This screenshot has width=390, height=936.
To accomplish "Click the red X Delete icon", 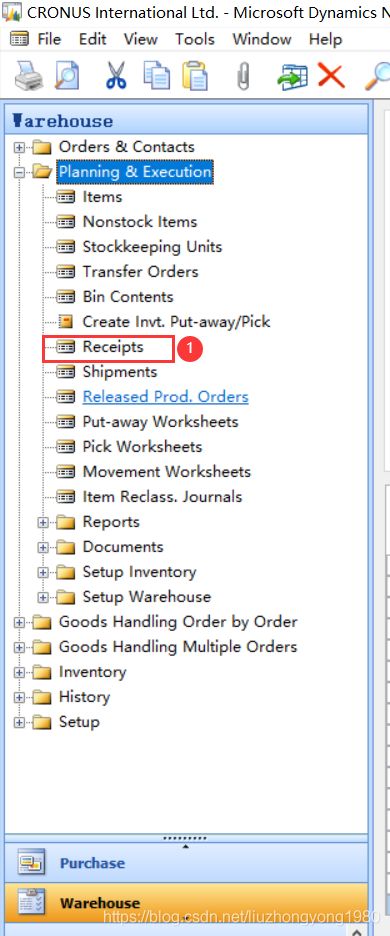I will click(x=331, y=76).
